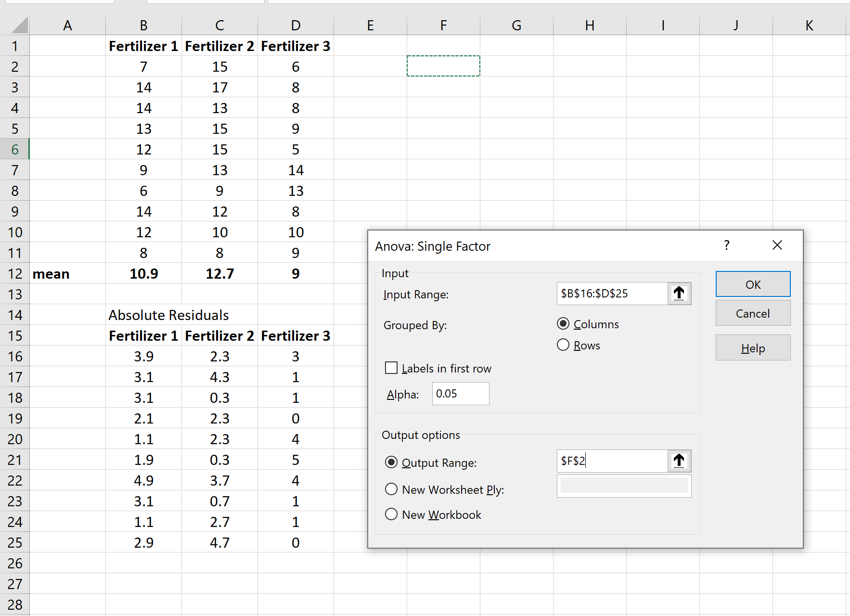The width and height of the screenshot is (850, 616).
Task: Enable Labels in first row checkbox
Action: pyautogui.click(x=391, y=368)
